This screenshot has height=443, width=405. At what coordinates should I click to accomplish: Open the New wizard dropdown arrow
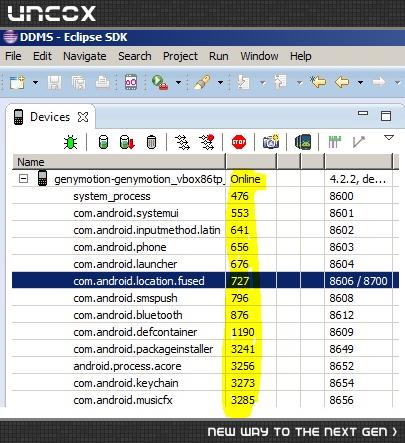(x=35, y=82)
